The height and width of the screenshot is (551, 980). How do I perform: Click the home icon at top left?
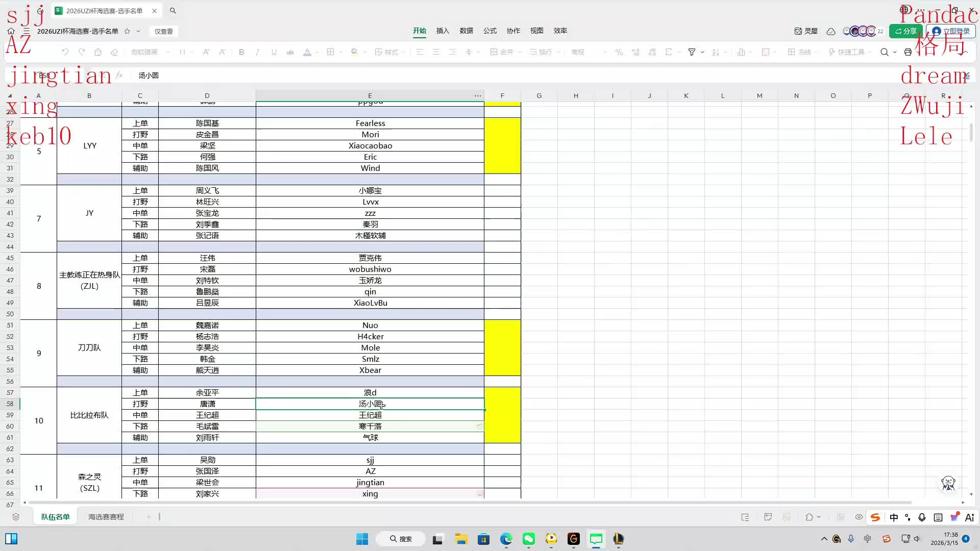[11, 31]
